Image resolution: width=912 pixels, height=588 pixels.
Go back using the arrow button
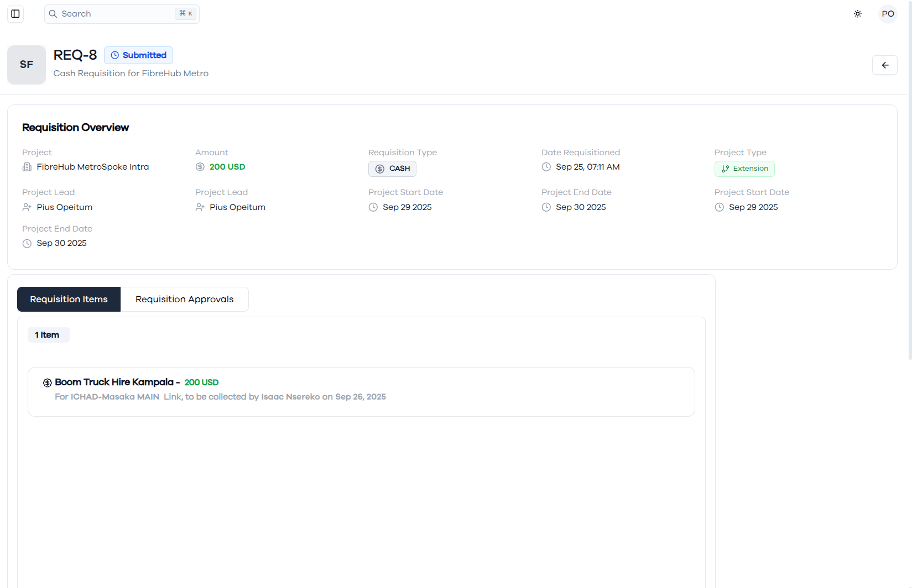[x=884, y=65]
